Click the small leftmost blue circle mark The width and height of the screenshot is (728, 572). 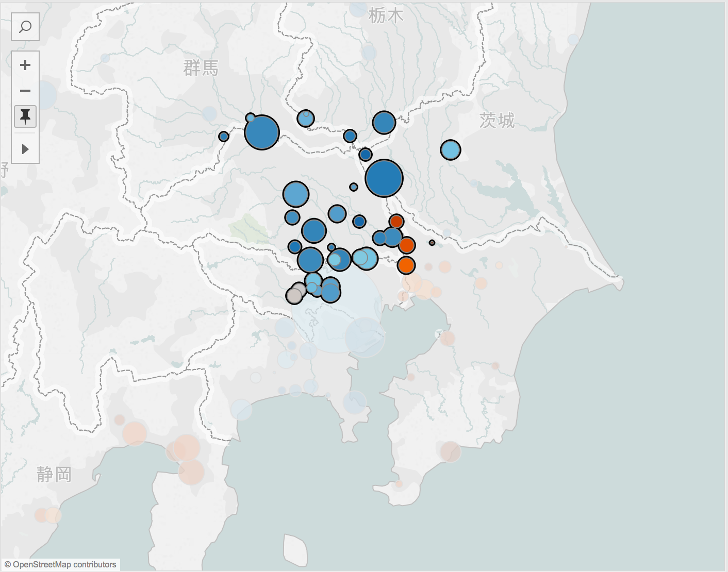[x=224, y=137]
